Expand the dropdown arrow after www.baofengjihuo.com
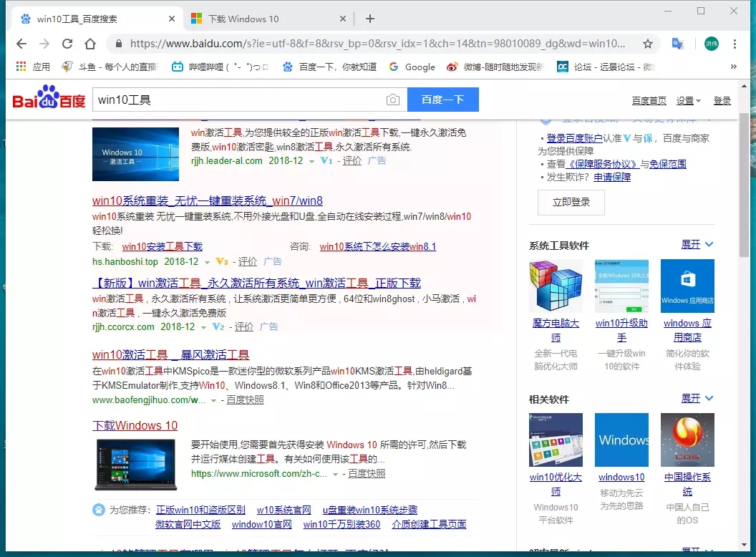Screen dimensions: 756x557 [x=213, y=401]
